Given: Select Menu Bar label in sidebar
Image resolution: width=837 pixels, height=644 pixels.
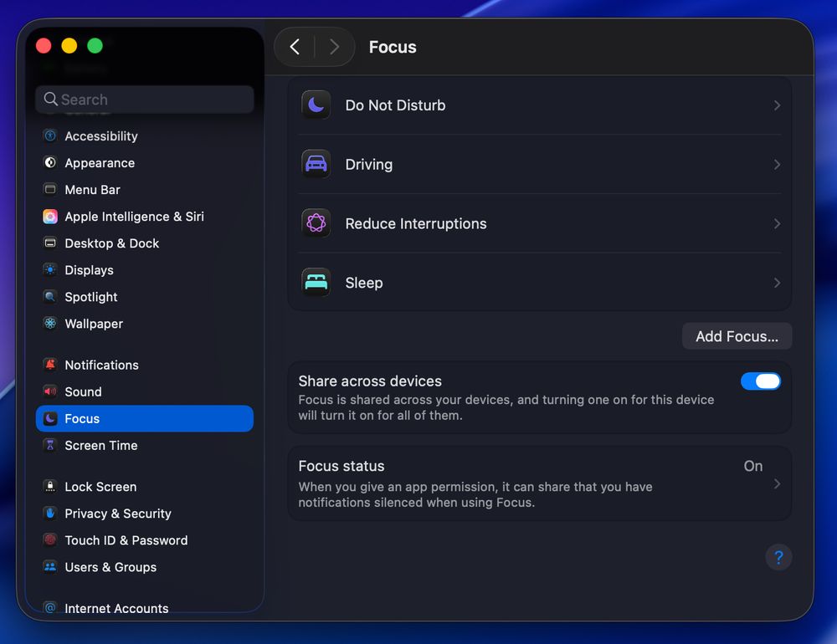Looking at the screenshot, I should point(92,189).
